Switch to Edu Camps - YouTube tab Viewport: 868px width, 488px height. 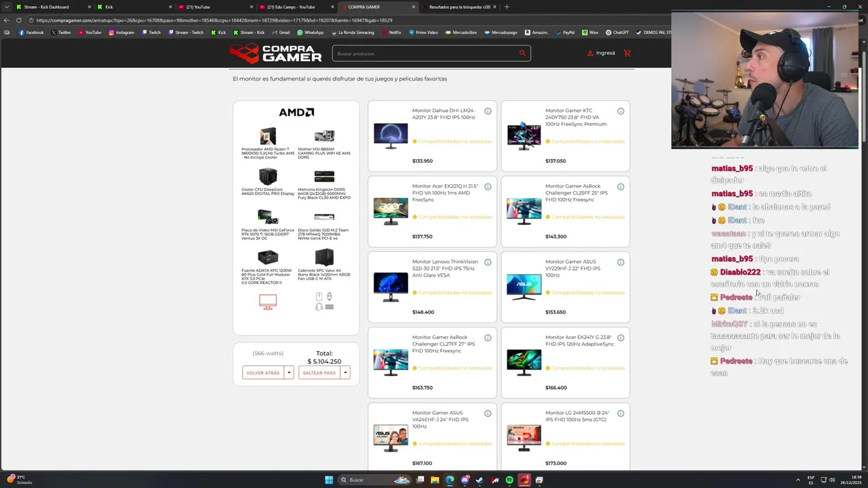pyautogui.click(x=297, y=7)
